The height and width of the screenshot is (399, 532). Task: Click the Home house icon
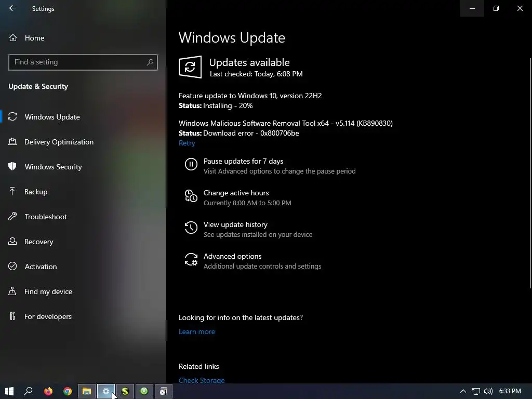click(x=13, y=37)
